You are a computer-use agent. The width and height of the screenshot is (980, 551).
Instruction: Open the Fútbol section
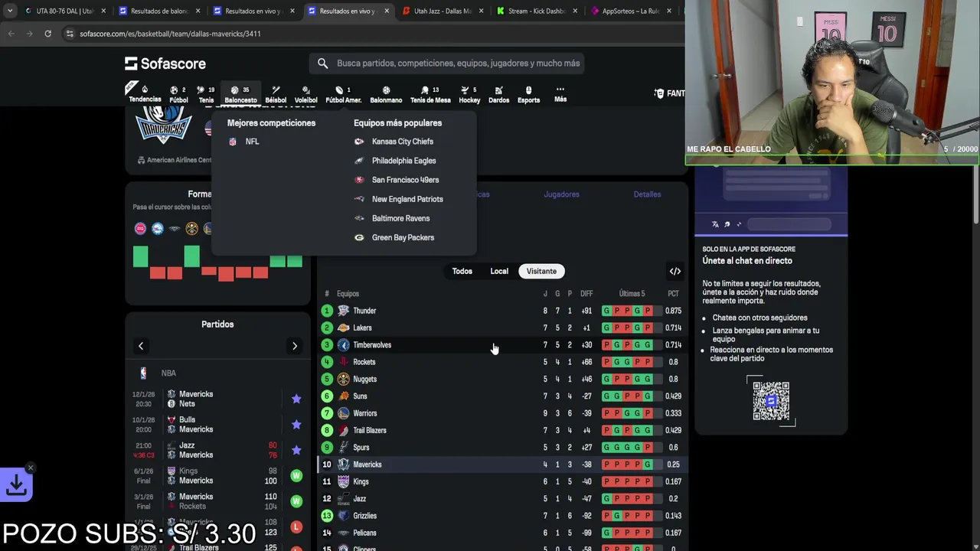point(178,94)
